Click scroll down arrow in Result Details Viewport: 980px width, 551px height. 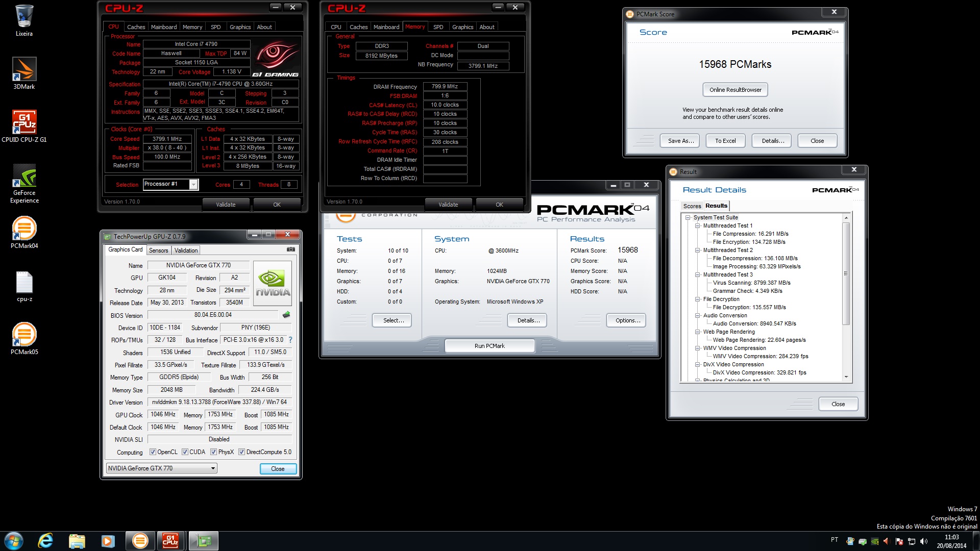click(846, 377)
